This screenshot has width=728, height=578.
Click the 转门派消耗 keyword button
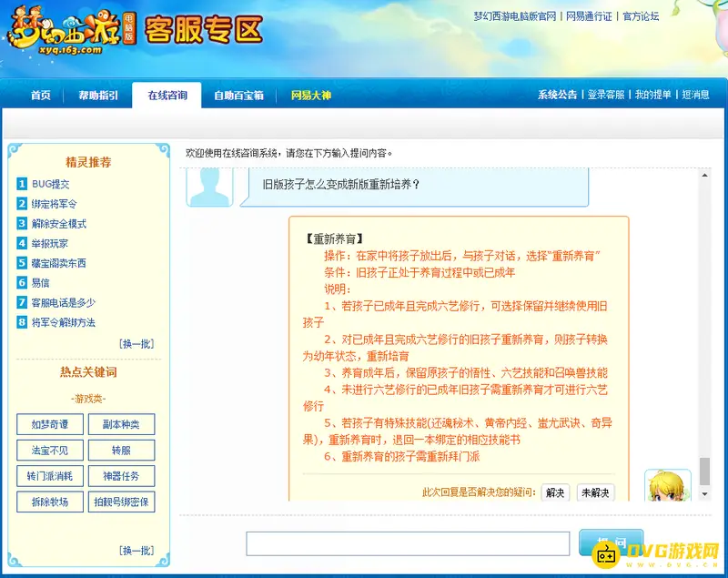(50, 476)
